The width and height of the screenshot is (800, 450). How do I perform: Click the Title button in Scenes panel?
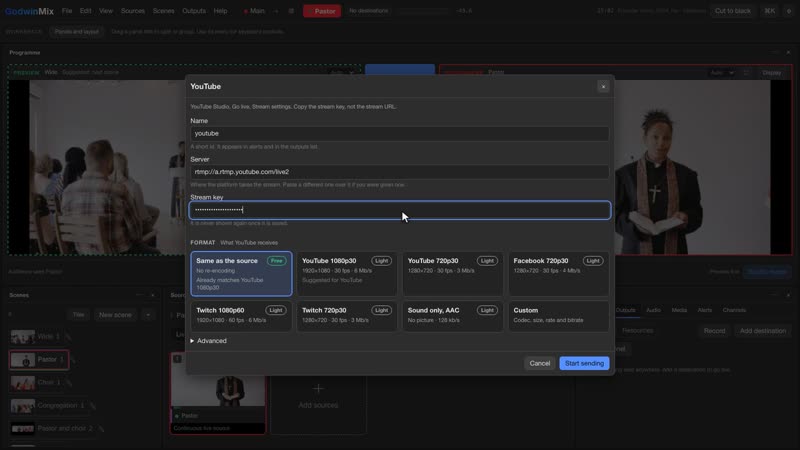78,315
